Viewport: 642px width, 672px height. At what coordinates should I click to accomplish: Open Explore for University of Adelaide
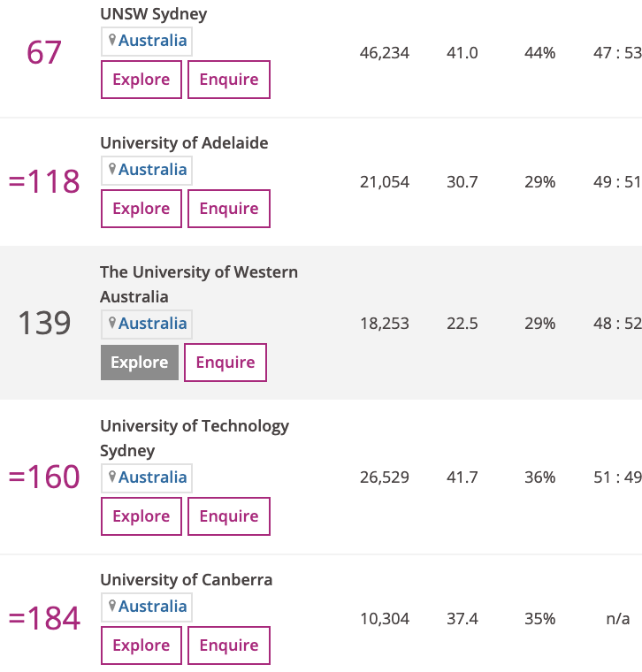click(141, 209)
